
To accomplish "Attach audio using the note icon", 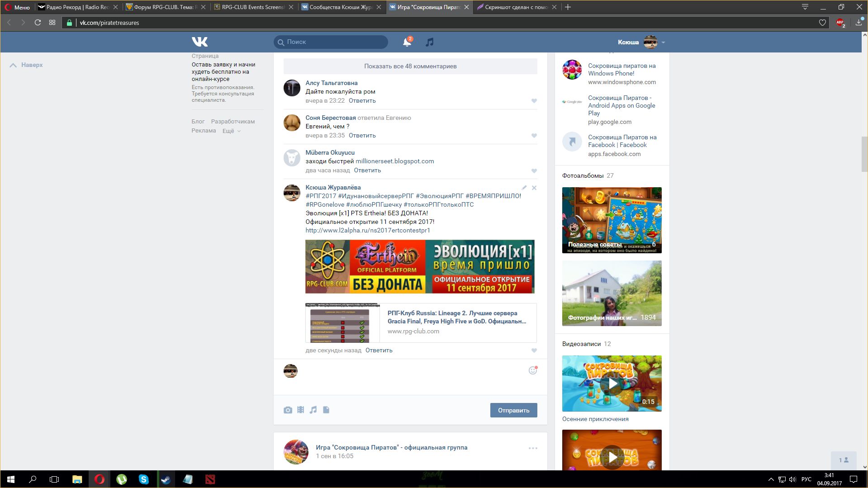I will point(313,410).
